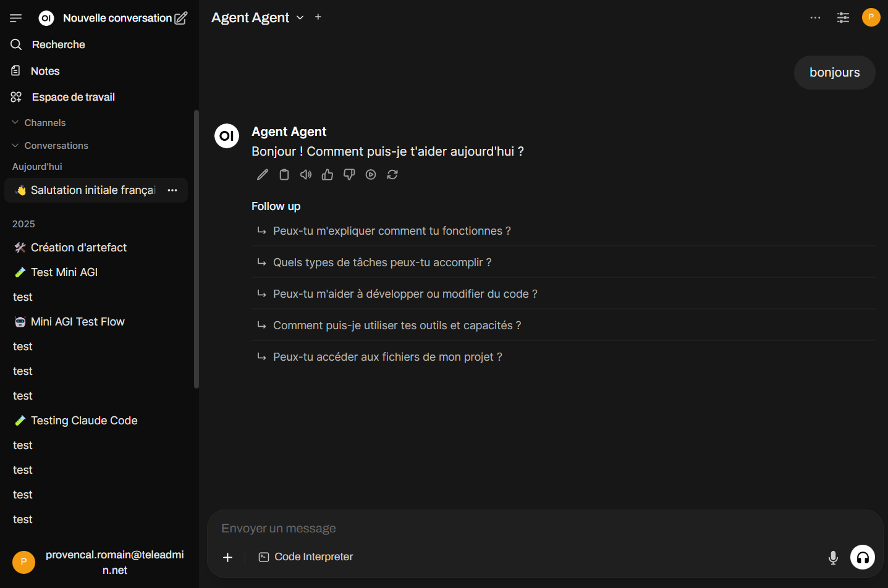
Task: Select follow-up 'Quels types de tâches peux-tu accomplir ?'
Action: point(382,262)
